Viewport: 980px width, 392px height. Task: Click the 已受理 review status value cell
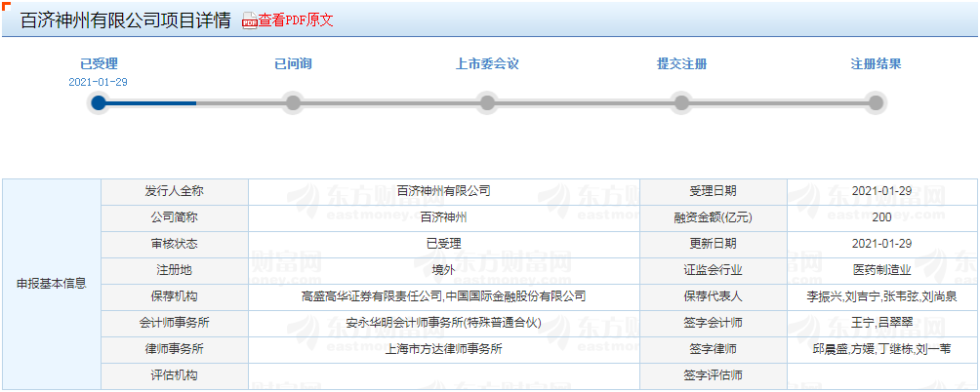pyautogui.click(x=444, y=244)
